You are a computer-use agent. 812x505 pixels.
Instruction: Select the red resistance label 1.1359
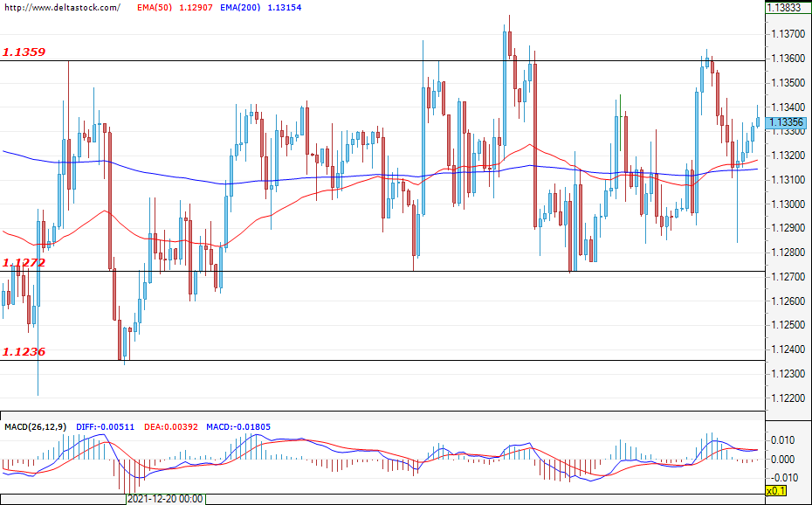tap(24, 52)
